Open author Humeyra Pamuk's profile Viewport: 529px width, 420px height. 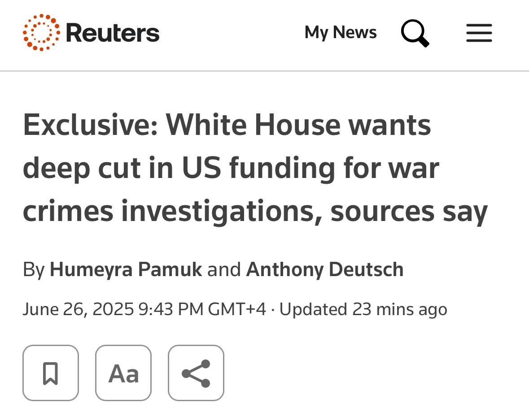pos(126,269)
